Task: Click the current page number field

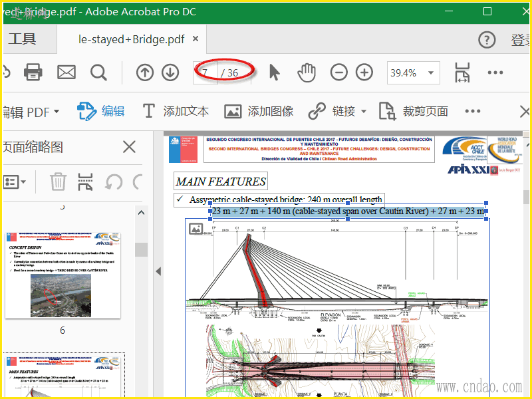Action: (205, 72)
